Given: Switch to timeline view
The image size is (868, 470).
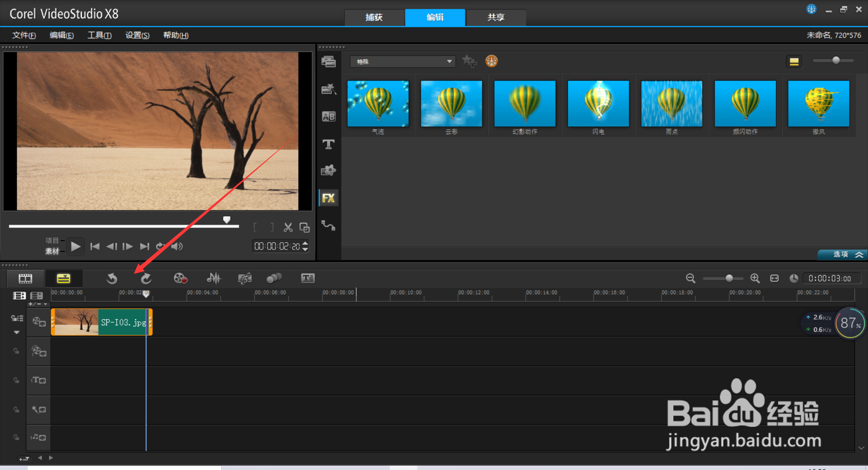Looking at the screenshot, I should (x=63, y=278).
